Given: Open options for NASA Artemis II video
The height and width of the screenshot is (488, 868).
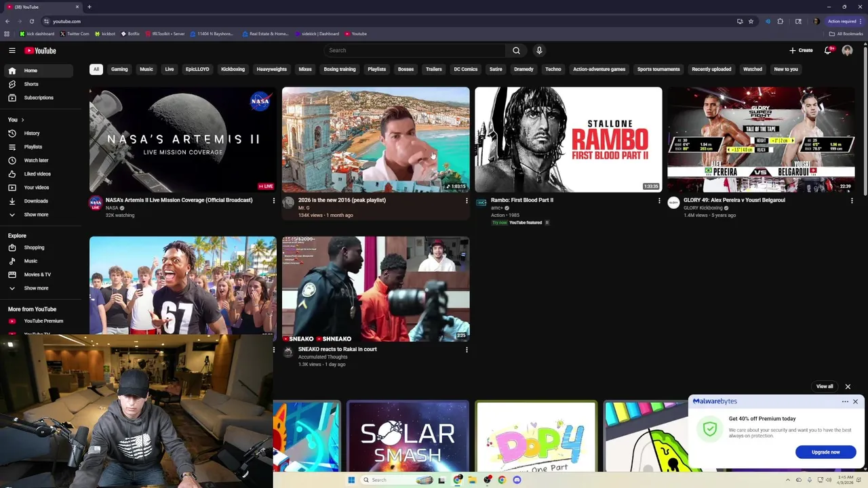Looking at the screenshot, I should pos(274,201).
